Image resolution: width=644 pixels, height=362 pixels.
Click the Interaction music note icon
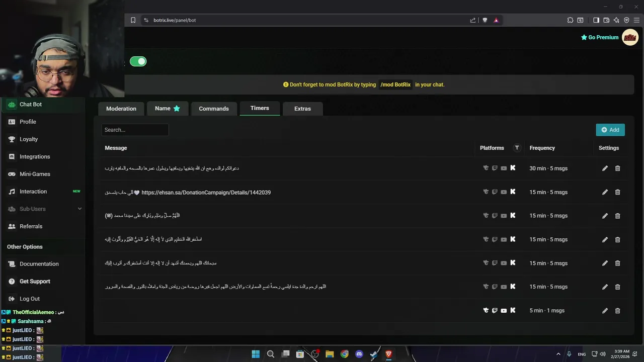[12, 192]
